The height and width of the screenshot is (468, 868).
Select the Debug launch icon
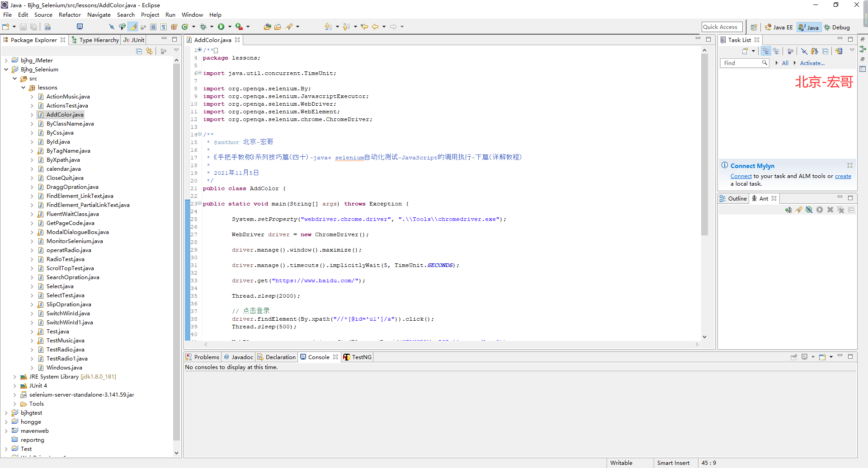coord(203,26)
